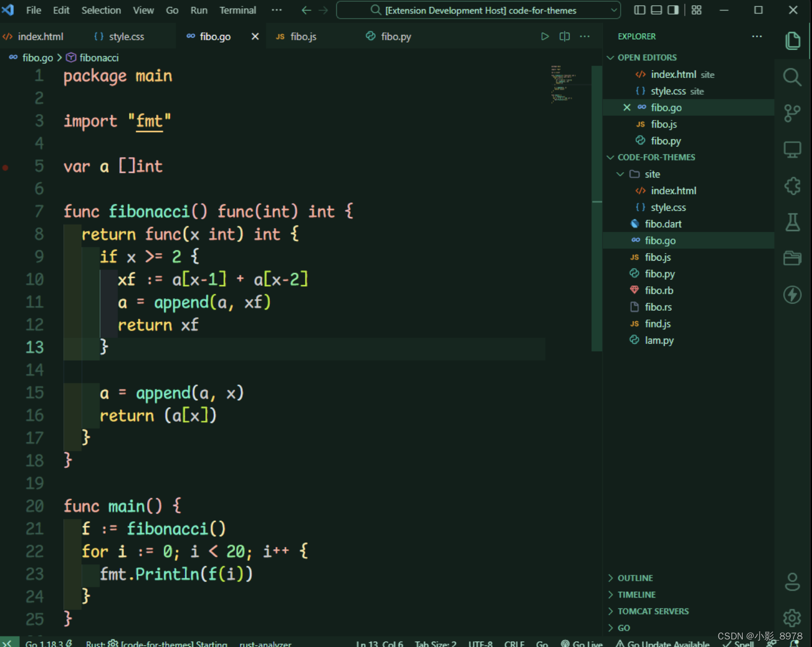Open the Extensions view

click(x=792, y=186)
